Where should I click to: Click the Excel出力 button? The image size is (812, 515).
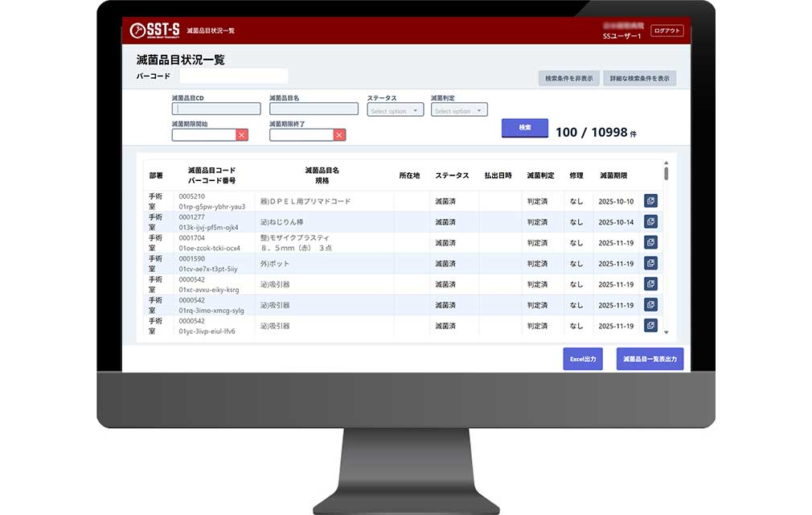583,359
